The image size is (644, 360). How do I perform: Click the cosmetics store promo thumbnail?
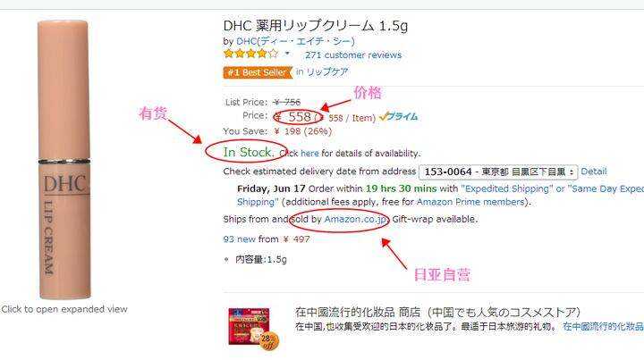pyautogui.click(x=249, y=326)
